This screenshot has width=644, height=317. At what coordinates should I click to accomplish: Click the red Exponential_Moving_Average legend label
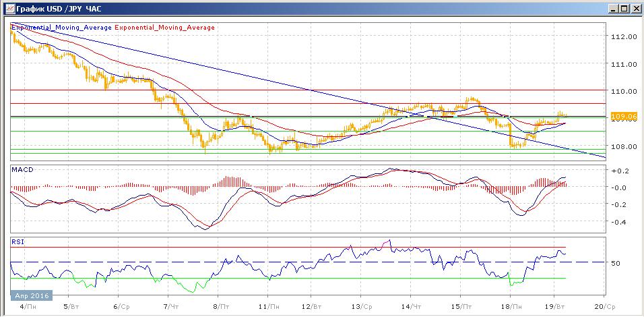click(165, 28)
